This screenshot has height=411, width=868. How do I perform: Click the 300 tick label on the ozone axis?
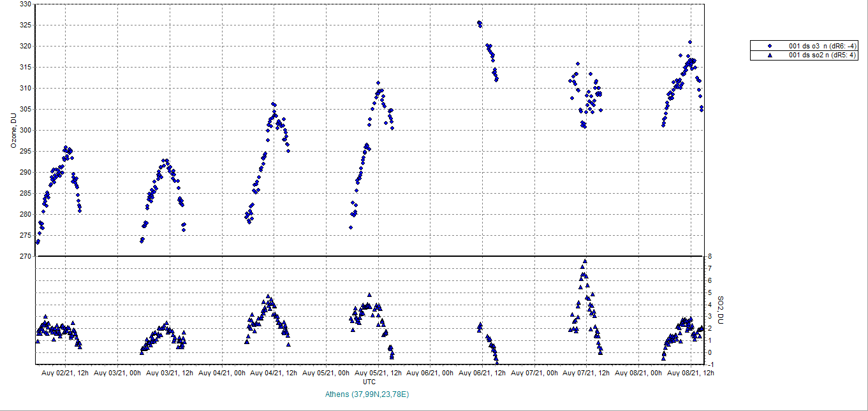pyautogui.click(x=26, y=131)
